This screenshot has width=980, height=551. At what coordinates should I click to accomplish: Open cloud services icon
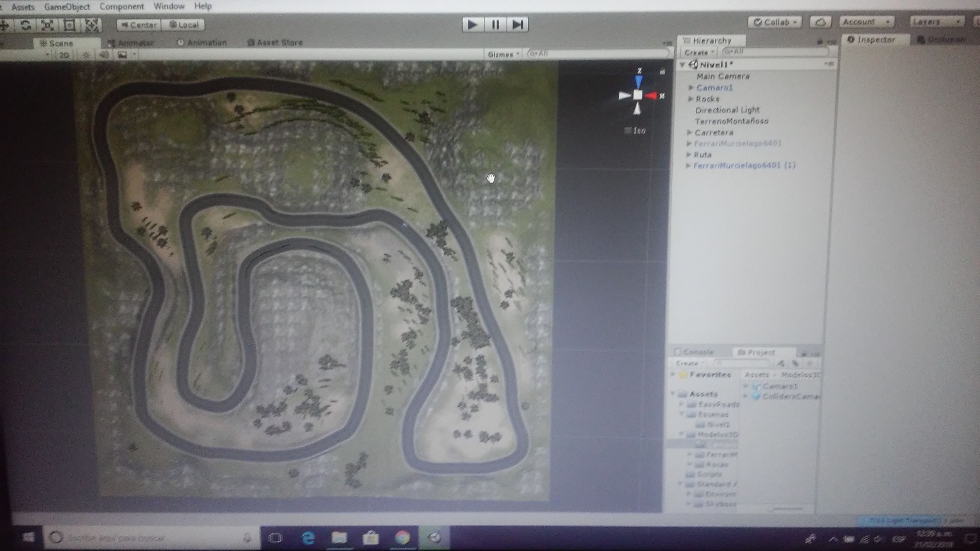tap(820, 22)
